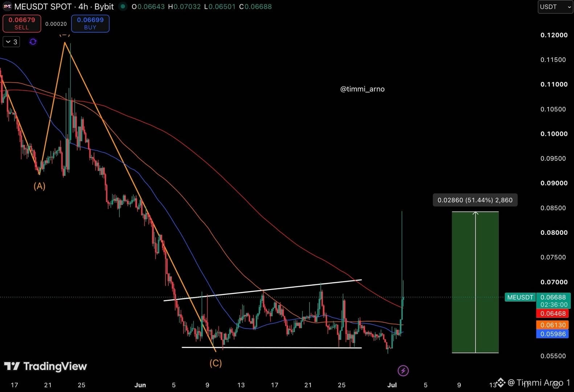
Task: Click the 0.07000 price axis level
Action: click(554, 282)
